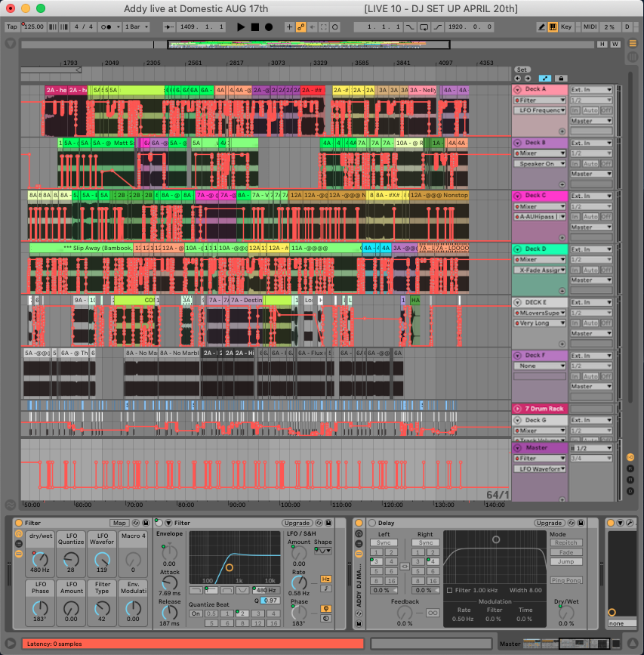The image size is (644, 655).
Task: Set Deck B monitor to In
Action: pyautogui.click(x=575, y=164)
